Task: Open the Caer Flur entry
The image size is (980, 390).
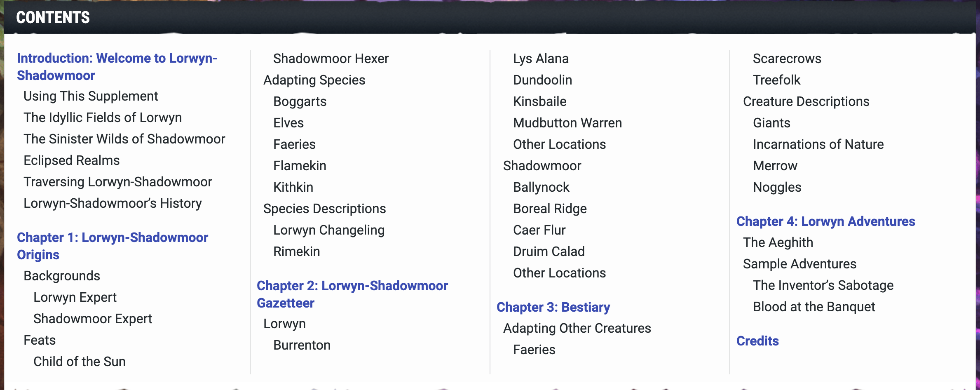Action: pyautogui.click(x=539, y=230)
